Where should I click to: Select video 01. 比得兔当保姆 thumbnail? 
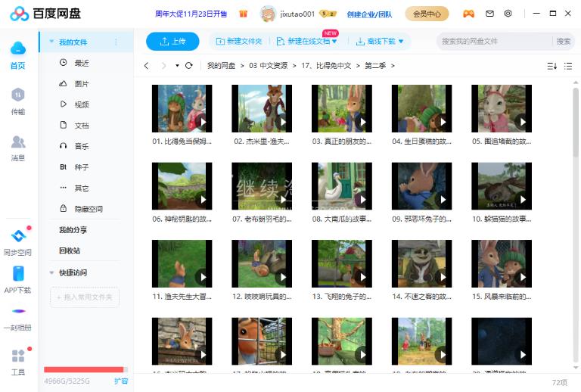pyautogui.click(x=182, y=108)
